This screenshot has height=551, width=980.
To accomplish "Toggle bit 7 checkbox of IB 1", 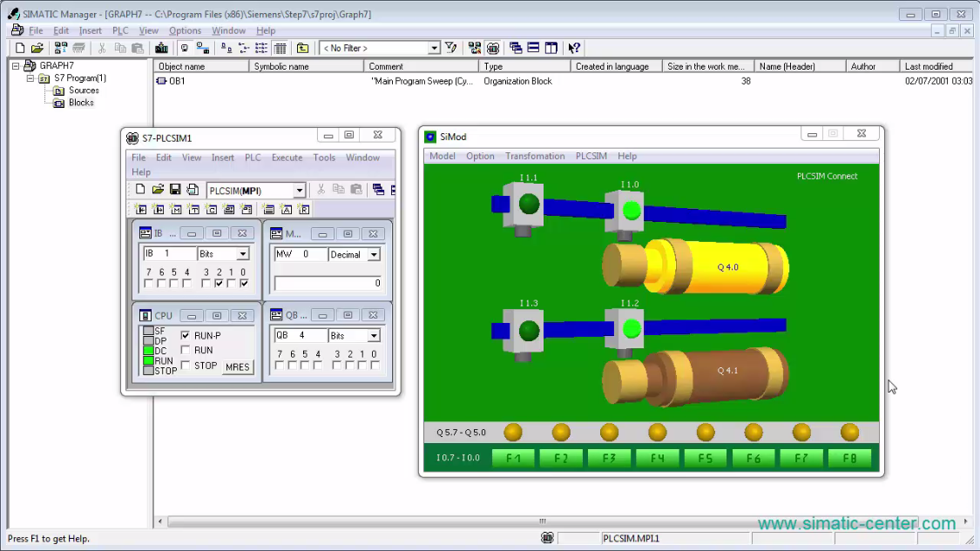I will [148, 284].
